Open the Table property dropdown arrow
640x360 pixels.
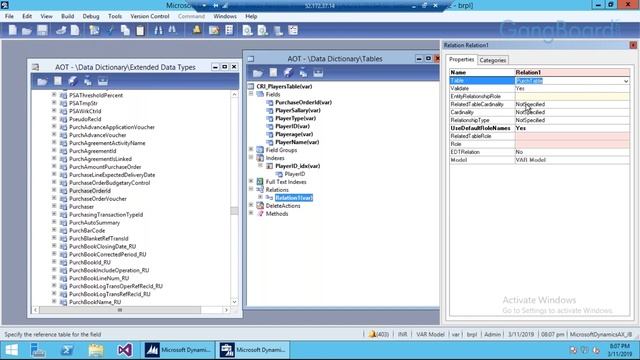coord(626,81)
